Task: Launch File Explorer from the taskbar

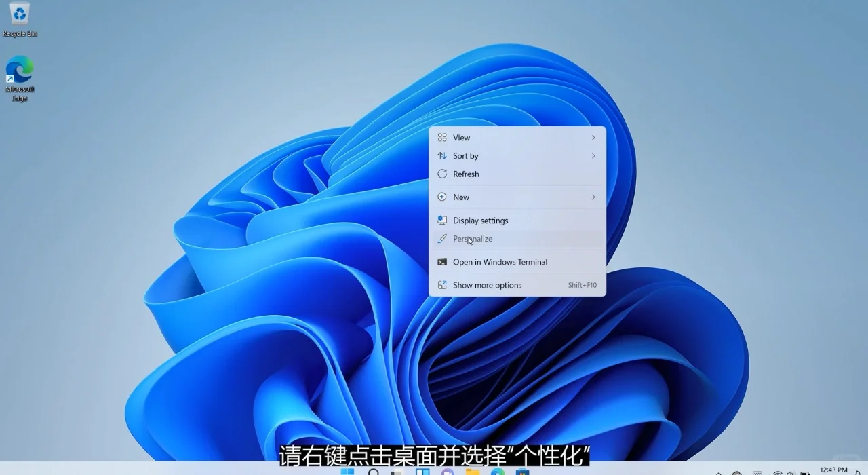Action: [472, 470]
